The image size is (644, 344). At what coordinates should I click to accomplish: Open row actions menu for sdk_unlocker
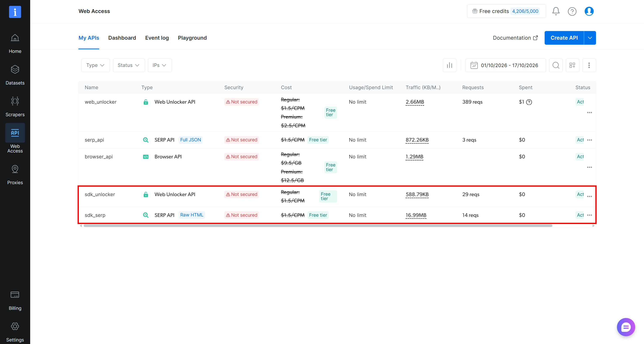click(589, 196)
